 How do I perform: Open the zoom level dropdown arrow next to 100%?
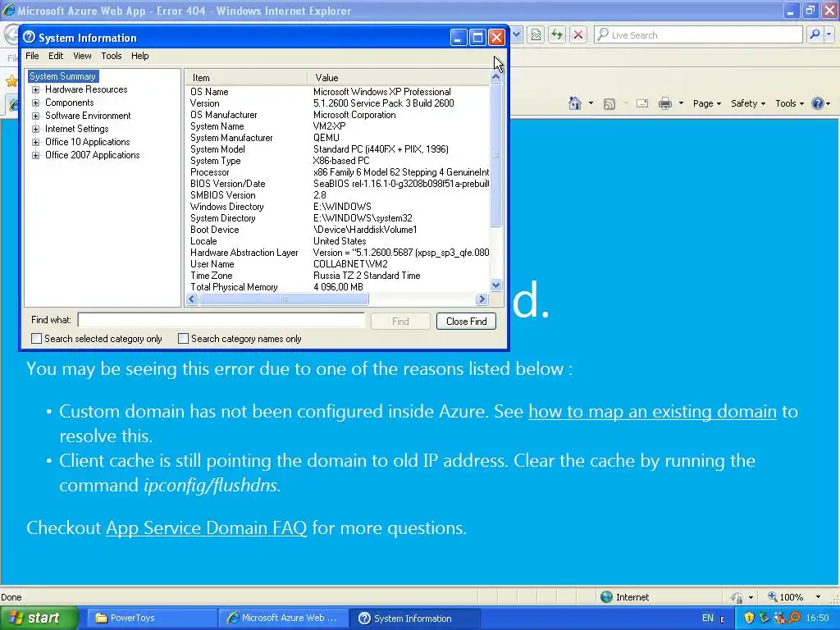pyautogui.click(x=818, y=597)
